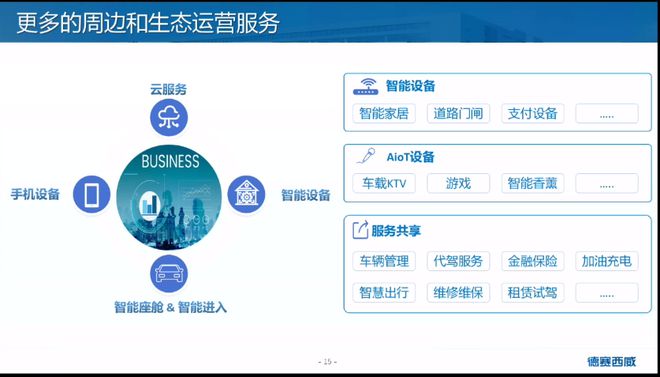Viewport: 660px width, 377px height.
Task: Click the mobile phone circle icon
Action: 92,195
